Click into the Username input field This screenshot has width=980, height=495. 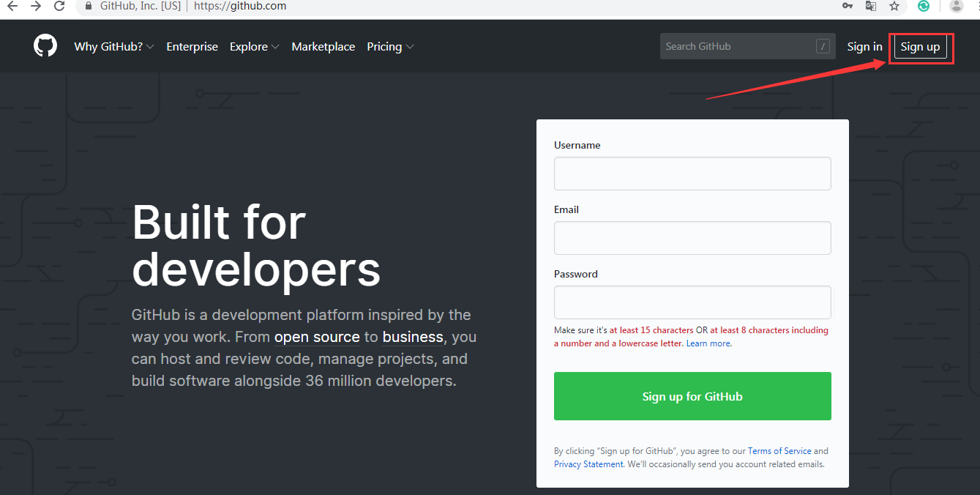[x=692, y=174]
